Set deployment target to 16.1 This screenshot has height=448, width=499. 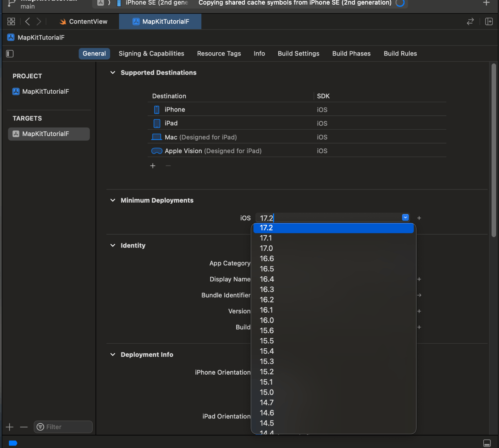pyautogui.click(x=334, y=310)
